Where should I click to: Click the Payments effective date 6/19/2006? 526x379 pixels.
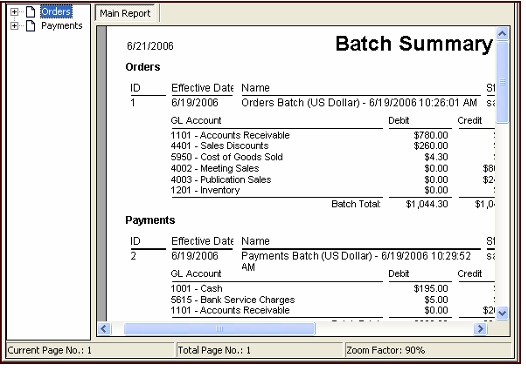point(195,256)
